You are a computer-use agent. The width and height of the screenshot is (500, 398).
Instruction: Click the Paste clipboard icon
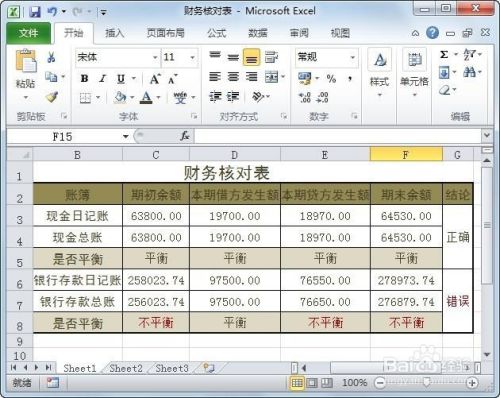coord(26,61)
